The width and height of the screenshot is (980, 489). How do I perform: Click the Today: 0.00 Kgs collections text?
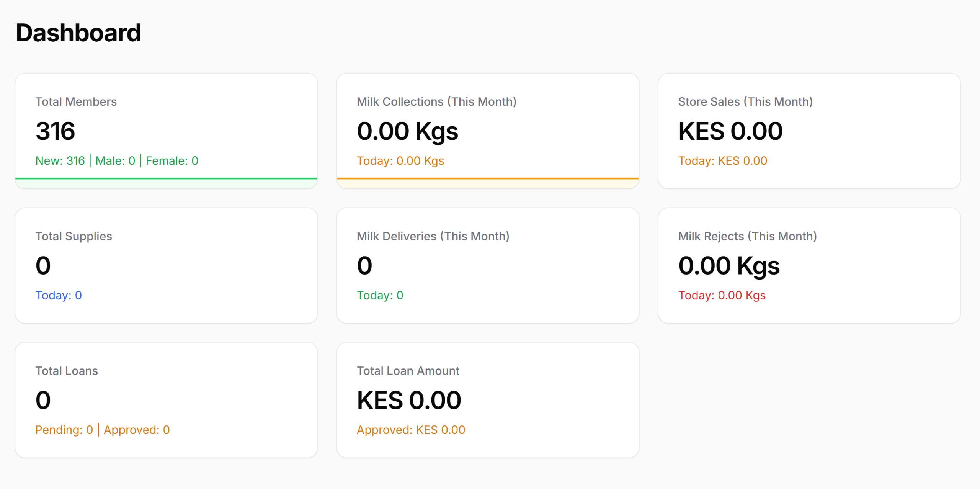click(x=400, y=161)
